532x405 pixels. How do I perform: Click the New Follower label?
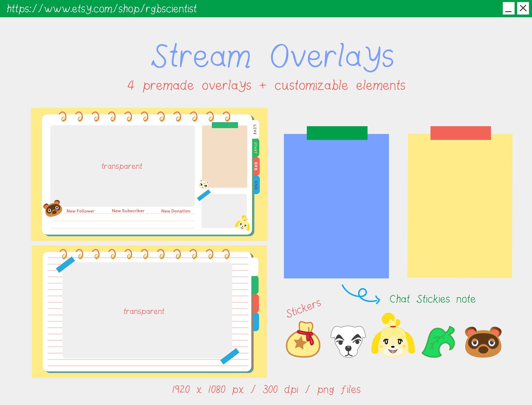(x=81, y=211)
